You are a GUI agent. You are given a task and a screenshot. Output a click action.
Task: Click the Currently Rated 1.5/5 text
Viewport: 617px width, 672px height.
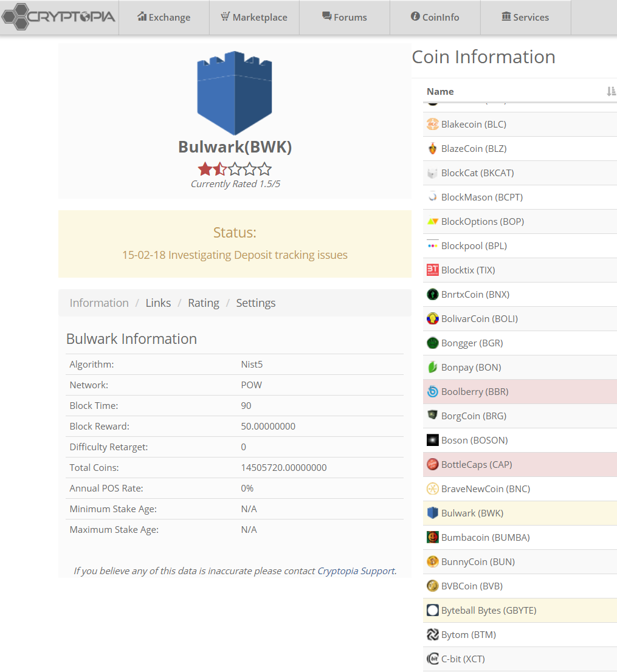pyautogui.click(x=235, y=184)
